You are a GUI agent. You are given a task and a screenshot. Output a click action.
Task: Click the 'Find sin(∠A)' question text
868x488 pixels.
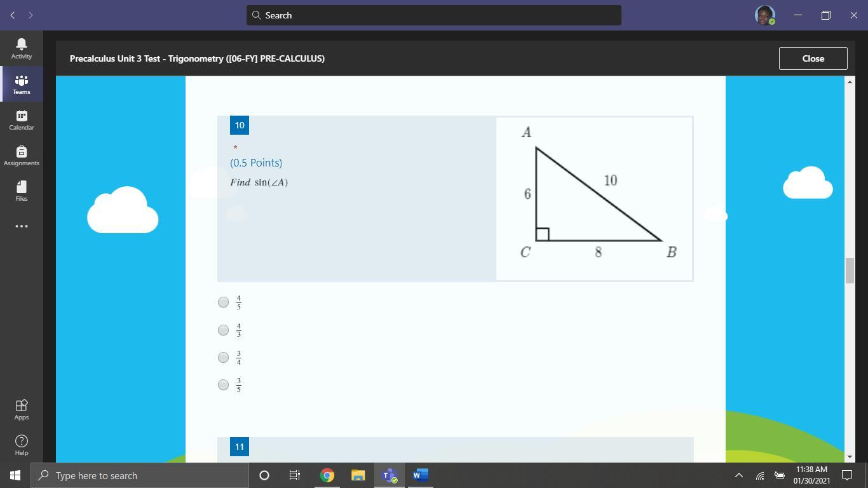(259, 182)
